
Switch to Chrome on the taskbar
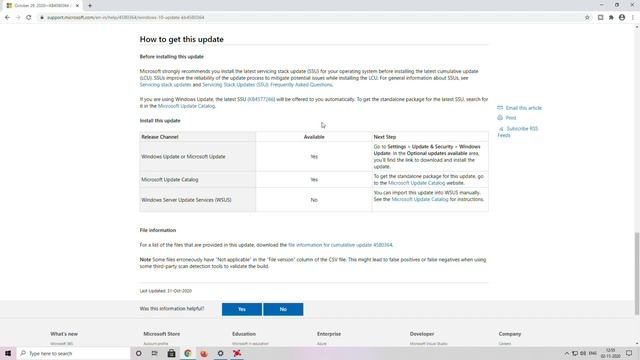tap(188, 353)
